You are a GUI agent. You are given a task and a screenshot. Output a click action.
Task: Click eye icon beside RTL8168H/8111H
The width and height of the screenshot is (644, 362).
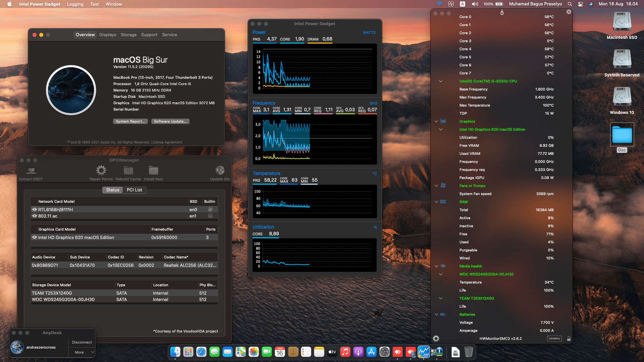34,209
